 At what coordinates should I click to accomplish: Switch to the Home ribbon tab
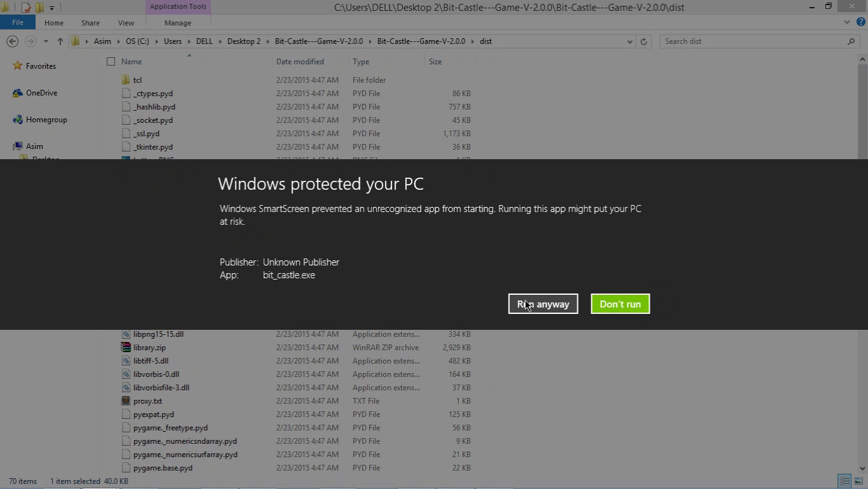[53, 22]
